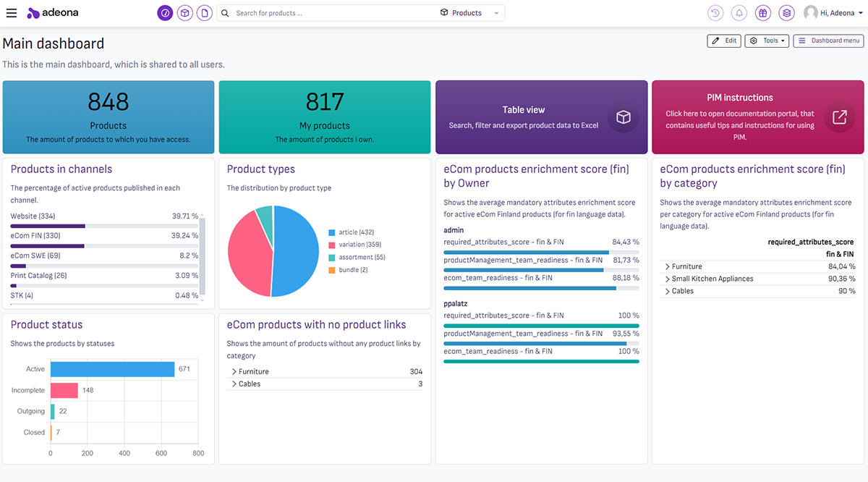Open the hamburger main menu
Image resolution: width=868 pixels, height=482 pixels.
point(12,13)
